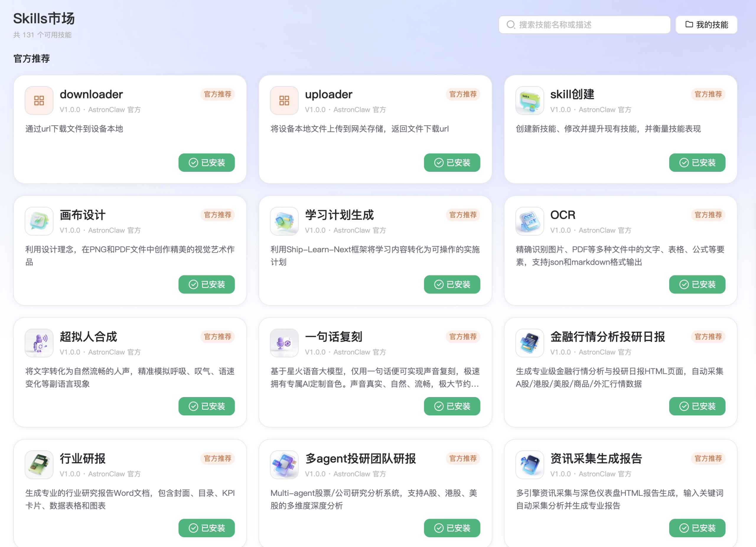Click the 学习计划生成 skill icon
This screenshot has height=547, width=756.
point(284,221)
